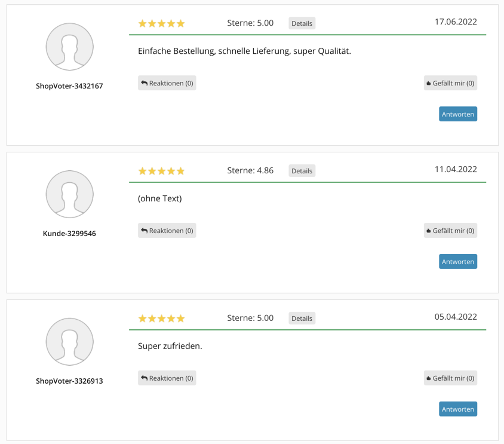Expand Details for the 4.86 star review

pyautogui.click(x=302, y=171)
